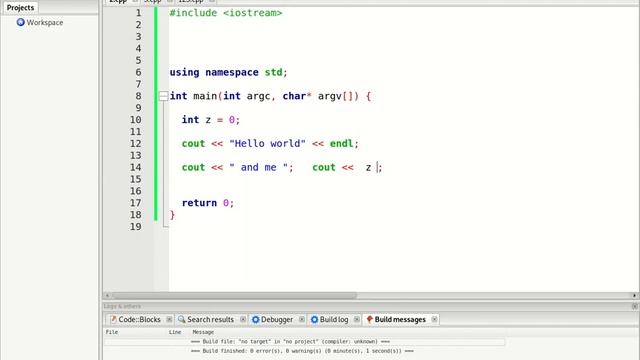This screenshot has width=640, height=360.
Task: Click the closing brace on line 18
Action: [172, 215]
